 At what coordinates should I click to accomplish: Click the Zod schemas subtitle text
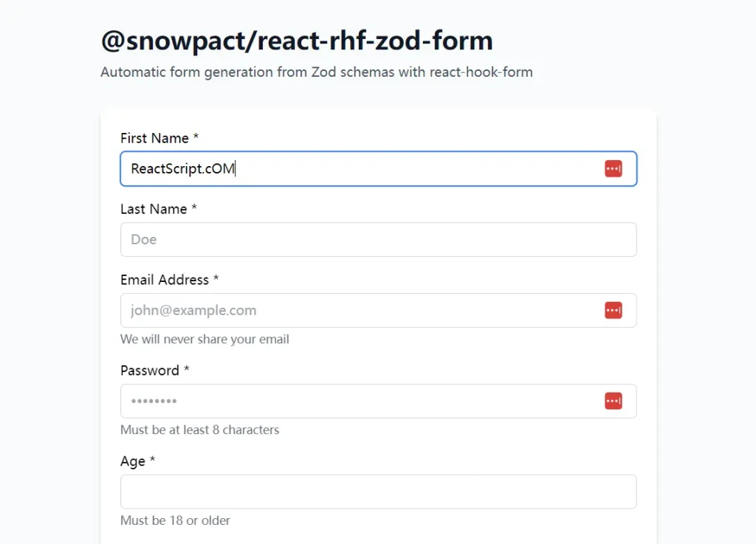316,72
